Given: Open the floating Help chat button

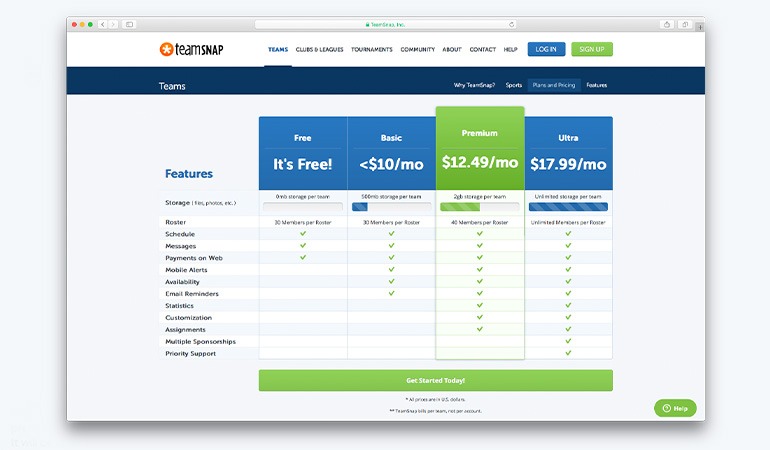Looking at the screenshot, I should point(675,408).
